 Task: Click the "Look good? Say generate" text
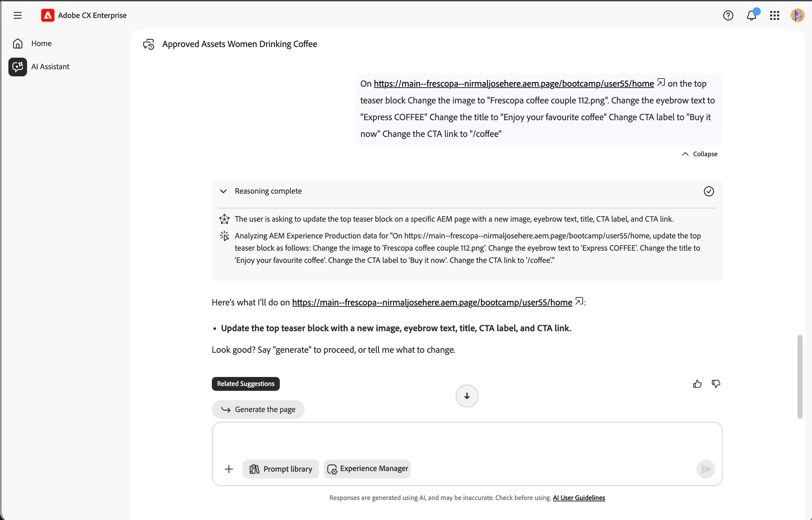click(334, 350)
